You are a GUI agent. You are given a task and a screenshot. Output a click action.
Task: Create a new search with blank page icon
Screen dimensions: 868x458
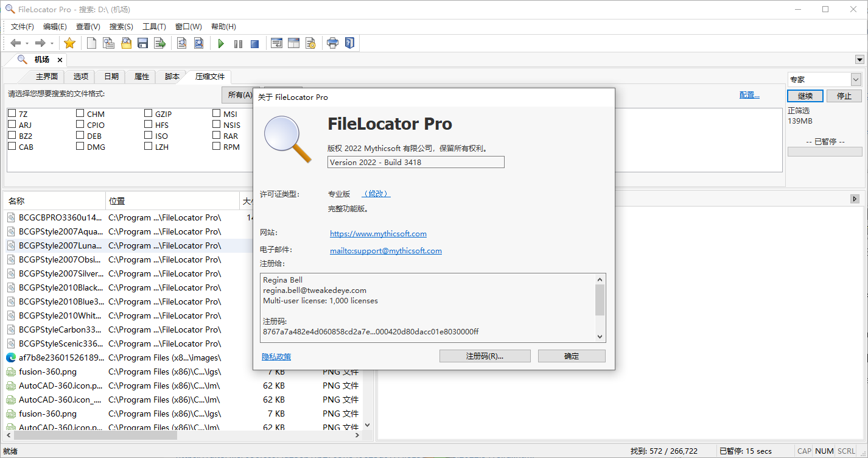click(92, 43)
